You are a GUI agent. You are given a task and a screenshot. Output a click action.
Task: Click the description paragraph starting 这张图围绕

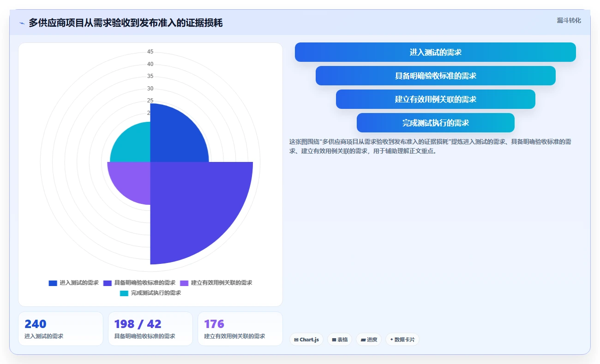(x=430, y=146)
